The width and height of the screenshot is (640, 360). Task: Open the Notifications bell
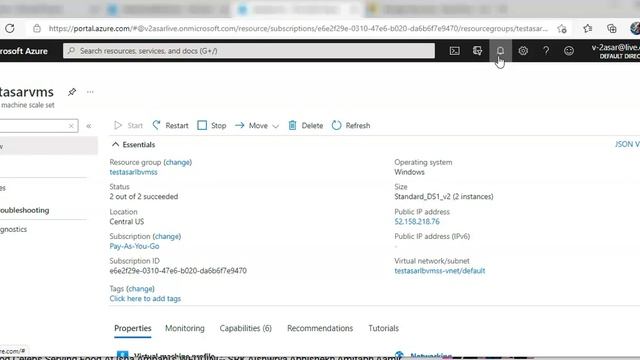tap(500, 51)
